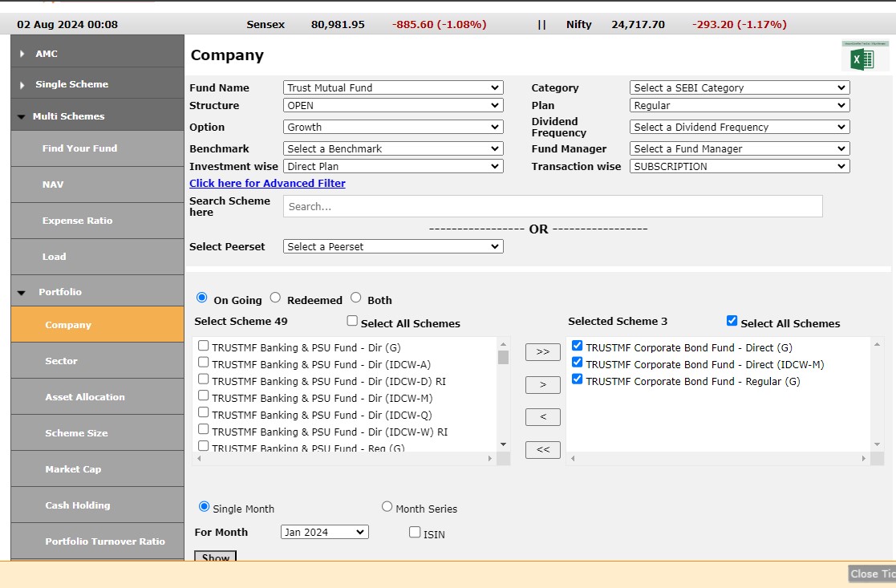This screenshot has width=896, height=588.
Task: Open the Fund Name dropdown
Action: point(393,87)
